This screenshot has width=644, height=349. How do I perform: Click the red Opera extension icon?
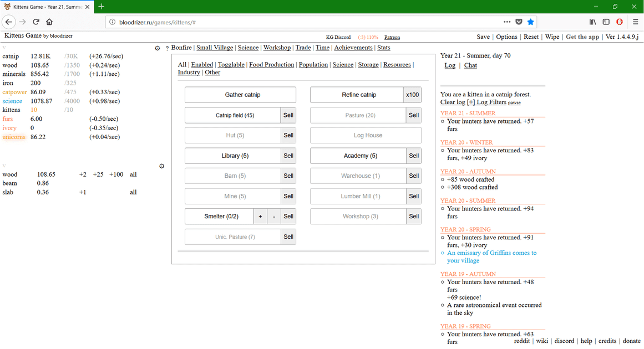(x=620, y=22)
